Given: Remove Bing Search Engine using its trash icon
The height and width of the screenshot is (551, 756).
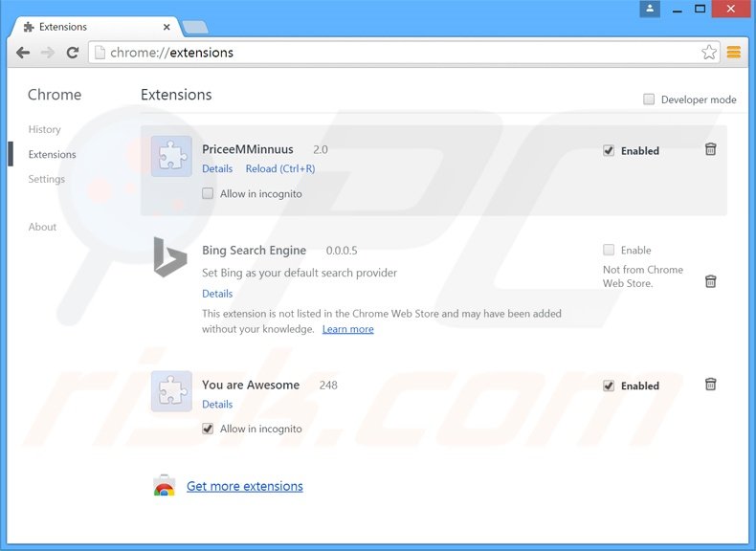Looking at the screenshot, I should (x=710, y=281).
